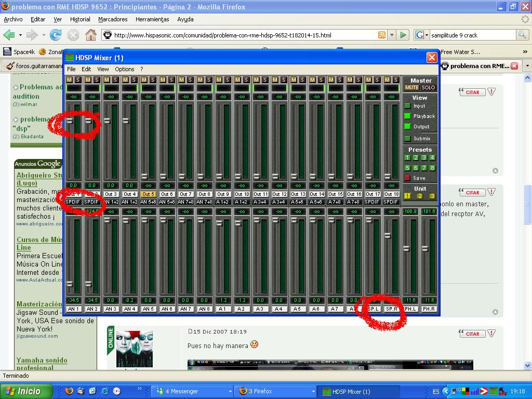The width and height of the screenshot is (532, 399).
Task: Toggle the Playback view in mixer
Action: [407, 116]
